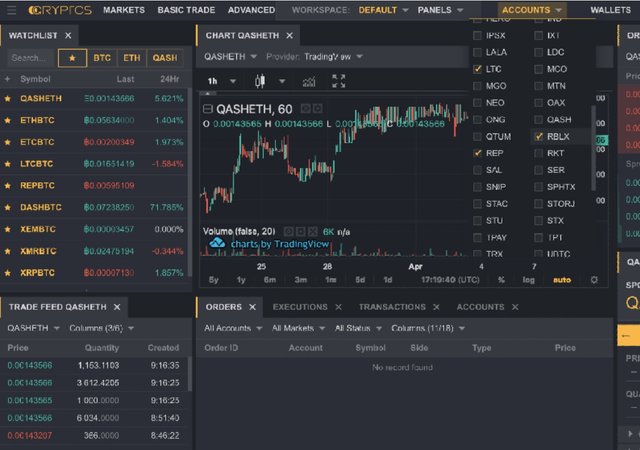Open the Markets menu item
This screenshot has height=450, width=640.
124,10
